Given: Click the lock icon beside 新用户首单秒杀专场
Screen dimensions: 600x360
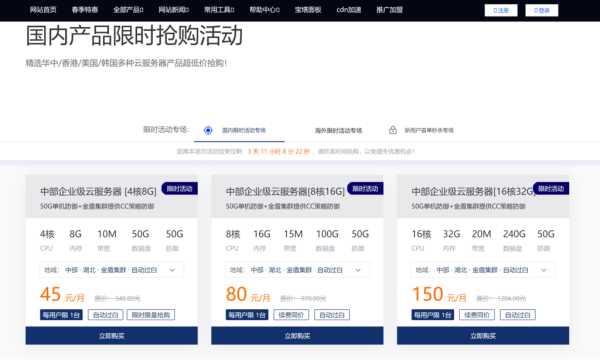Looking at the screenshot, I should click(393, 130).
